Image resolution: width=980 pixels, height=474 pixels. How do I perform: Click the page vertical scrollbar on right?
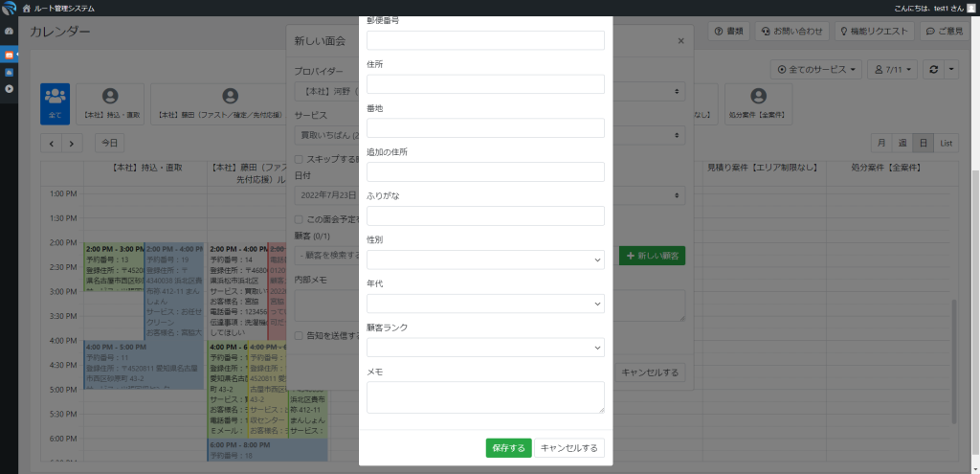975,287
